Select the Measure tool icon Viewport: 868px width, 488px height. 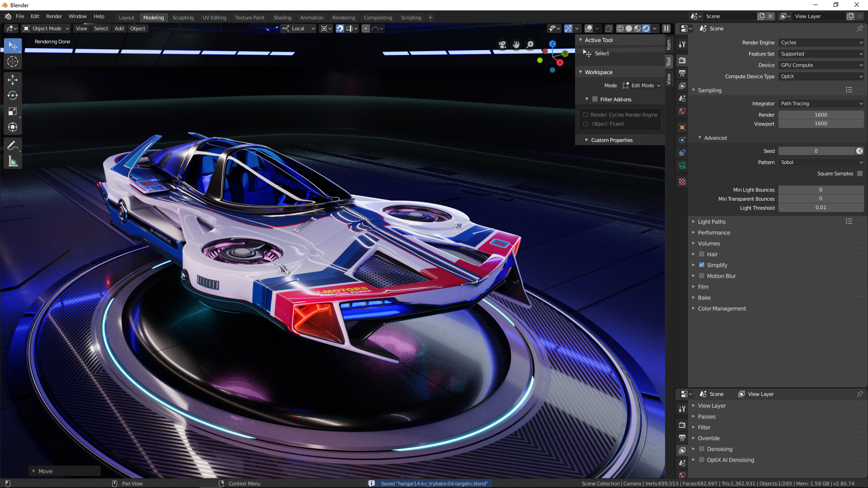click(x=13, y=161)
